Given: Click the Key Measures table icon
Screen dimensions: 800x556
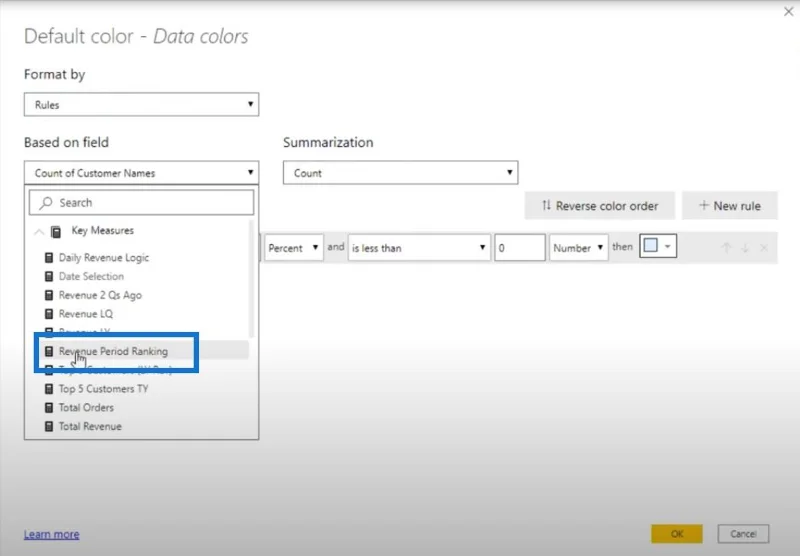Looking at the screenshot, I should (56, 232).
